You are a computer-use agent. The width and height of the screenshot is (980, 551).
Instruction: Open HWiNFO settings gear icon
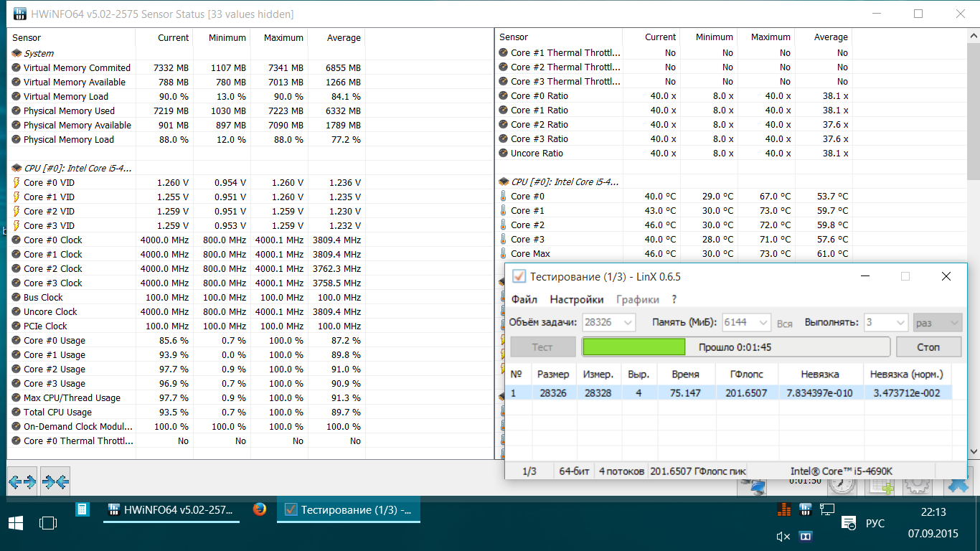coord(918,486)
